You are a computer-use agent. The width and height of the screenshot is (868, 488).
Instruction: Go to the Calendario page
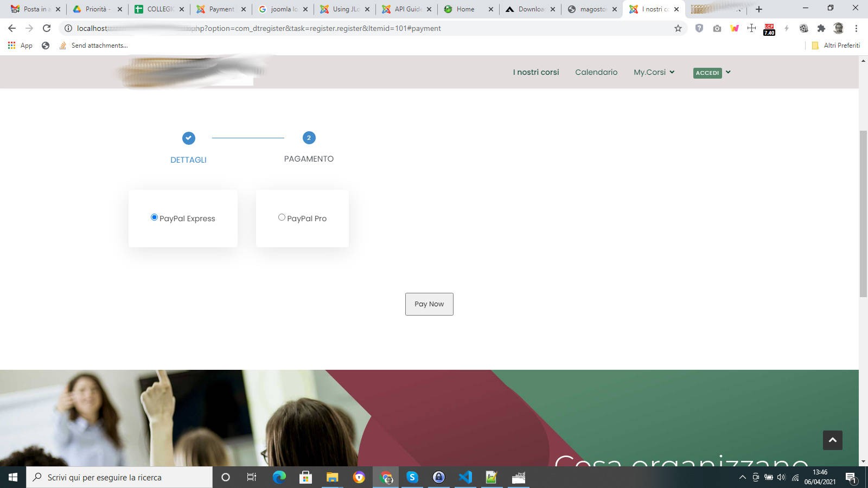[596, 72]
